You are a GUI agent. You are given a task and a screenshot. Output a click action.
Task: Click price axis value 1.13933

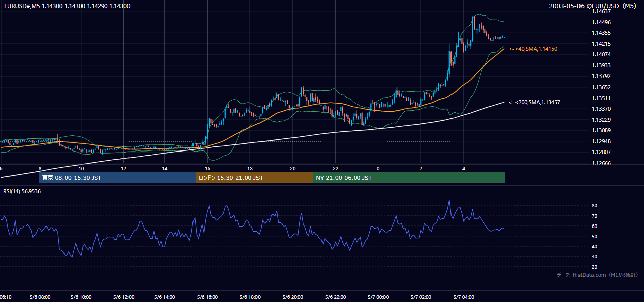(602, 65)
